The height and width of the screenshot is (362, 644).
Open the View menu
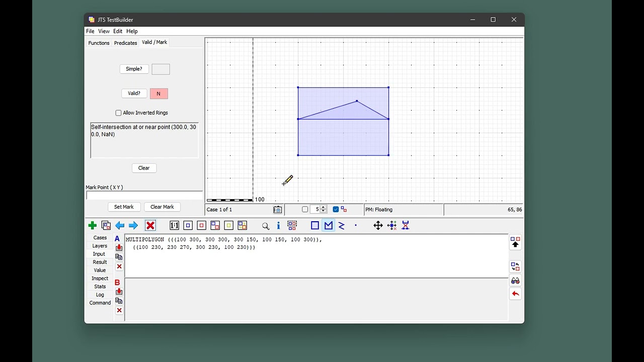coord(104,31)
